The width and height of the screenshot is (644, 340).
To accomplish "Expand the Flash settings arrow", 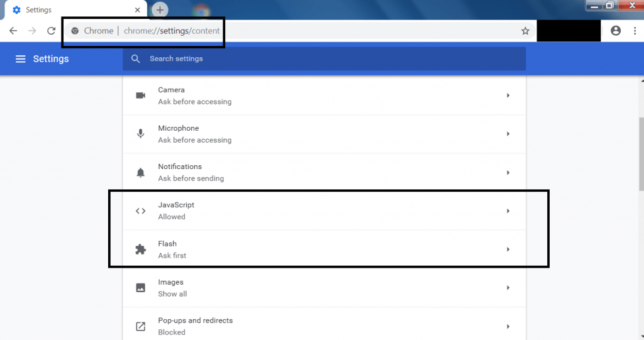I will (508, 250).
